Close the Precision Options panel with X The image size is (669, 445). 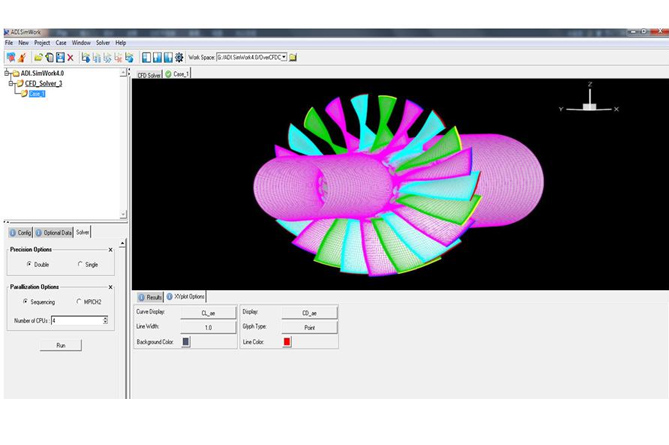click(x=110, y=249)
